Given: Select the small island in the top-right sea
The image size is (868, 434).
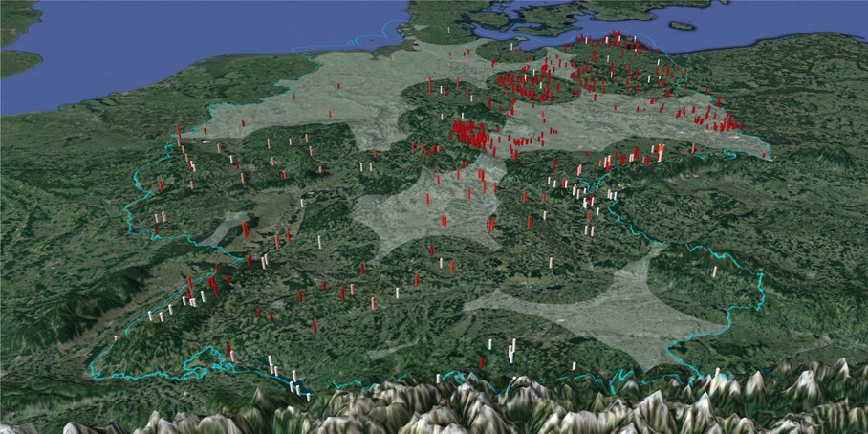Looking at the screenshot, I should (x=682, y=26).
